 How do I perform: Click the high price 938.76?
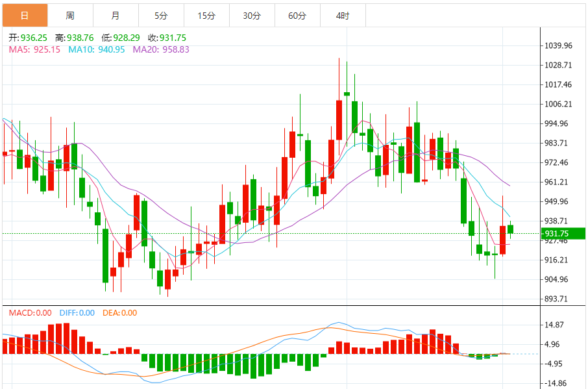(80, 38)
